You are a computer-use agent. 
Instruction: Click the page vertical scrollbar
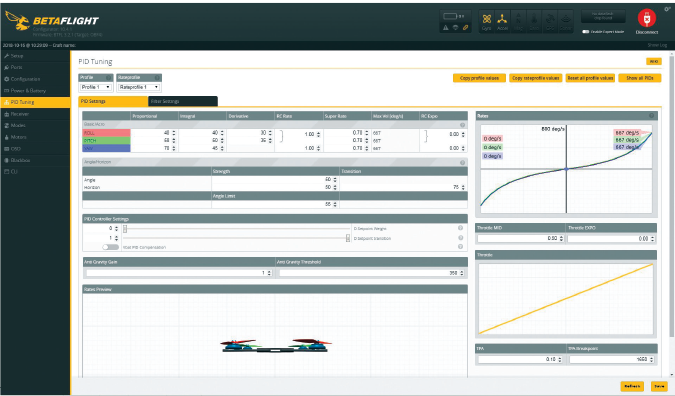coord(672,196)
